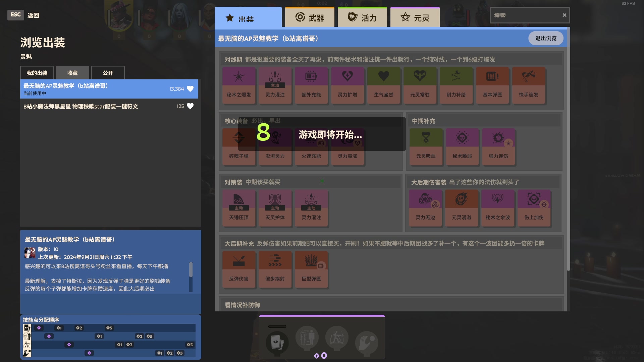644x362 pixels.
Task: Select the 基本弹匣 item card
Action: tap(492, 85)
